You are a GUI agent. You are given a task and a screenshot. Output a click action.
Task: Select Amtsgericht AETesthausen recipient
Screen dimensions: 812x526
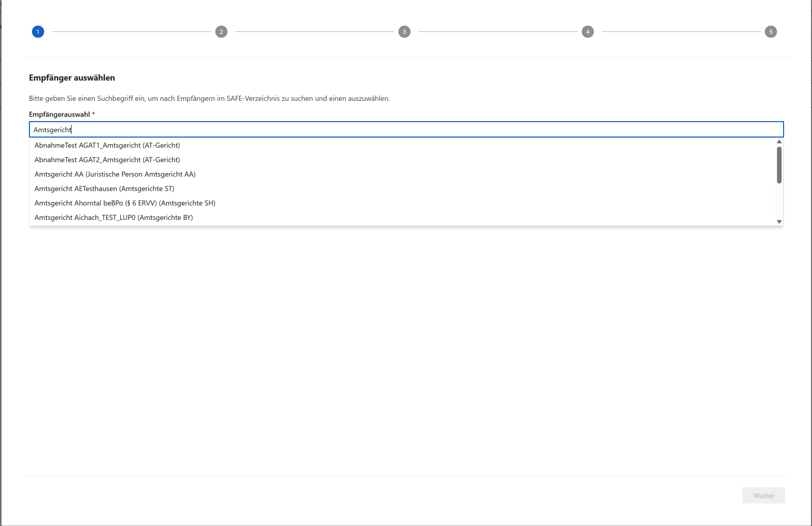pyautogui.click(x=104, y=189)
